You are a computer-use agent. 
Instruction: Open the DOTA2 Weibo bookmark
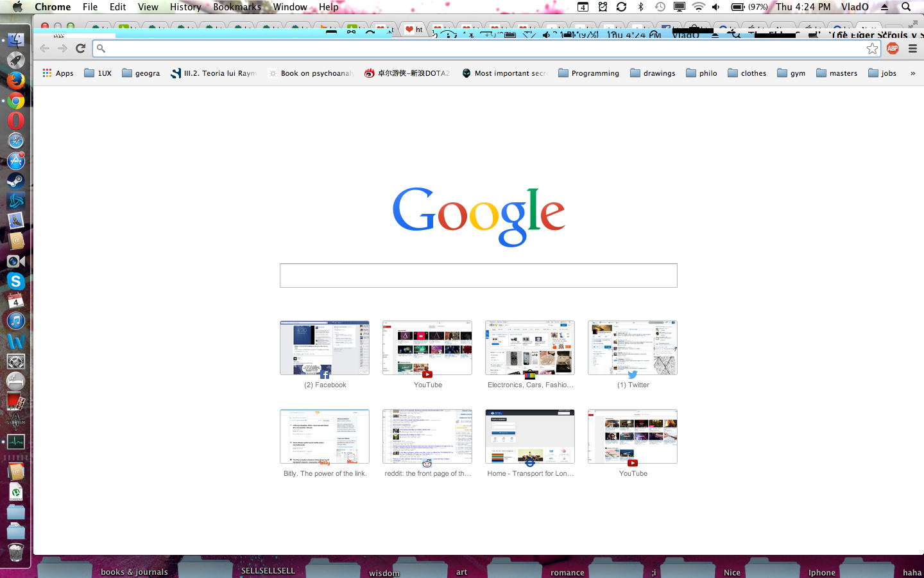[x=407, y=73]
